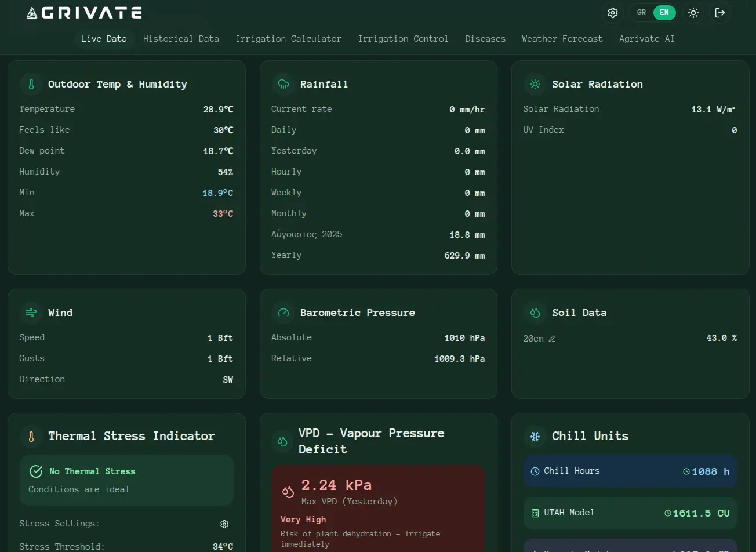Click the Outdoor Temp & Humidity heading
Image resolution: width=756 pixels, height=552 pixels.
click(118, 84)
